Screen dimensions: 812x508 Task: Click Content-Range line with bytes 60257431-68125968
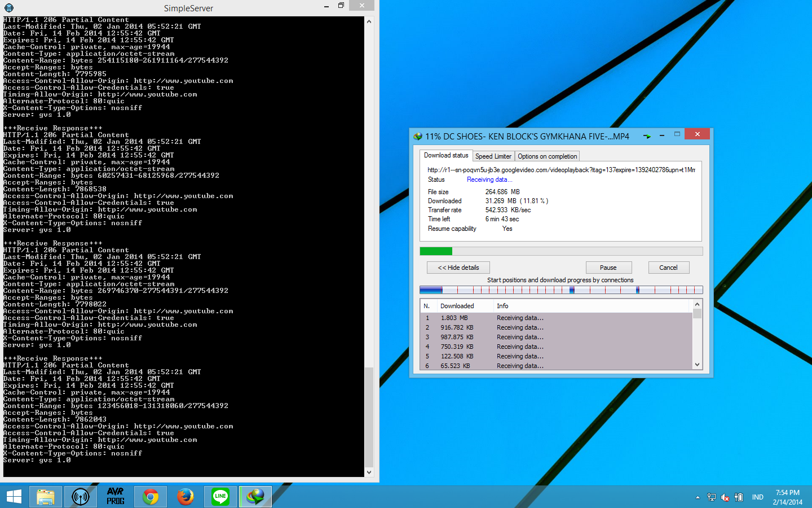click(111, 176)
